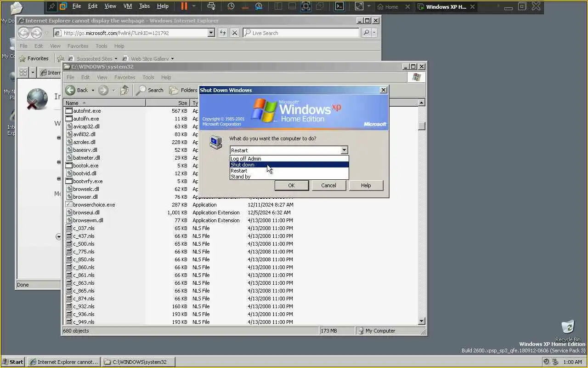
Task: Refresh the page in Internet Explorer
Action: (x=223, y=33)
